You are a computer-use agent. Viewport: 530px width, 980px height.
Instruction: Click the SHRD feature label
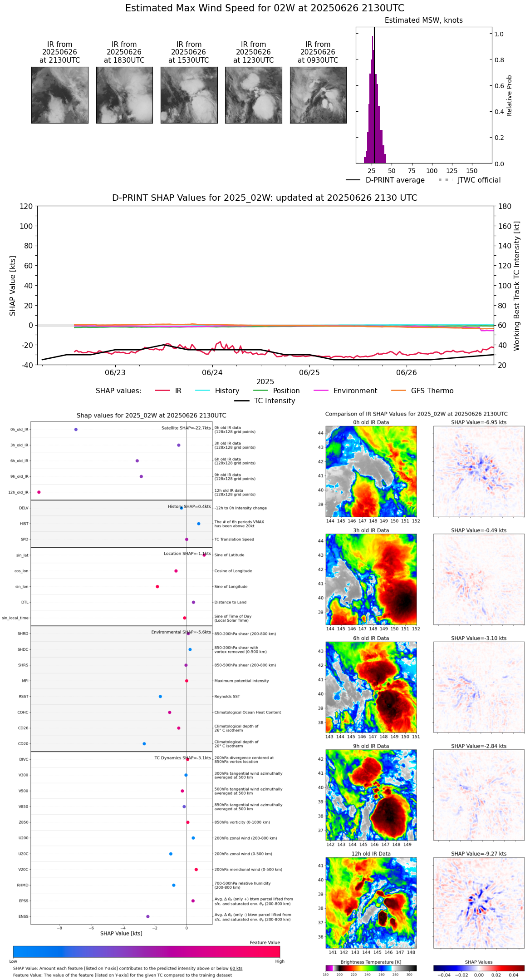23,634
